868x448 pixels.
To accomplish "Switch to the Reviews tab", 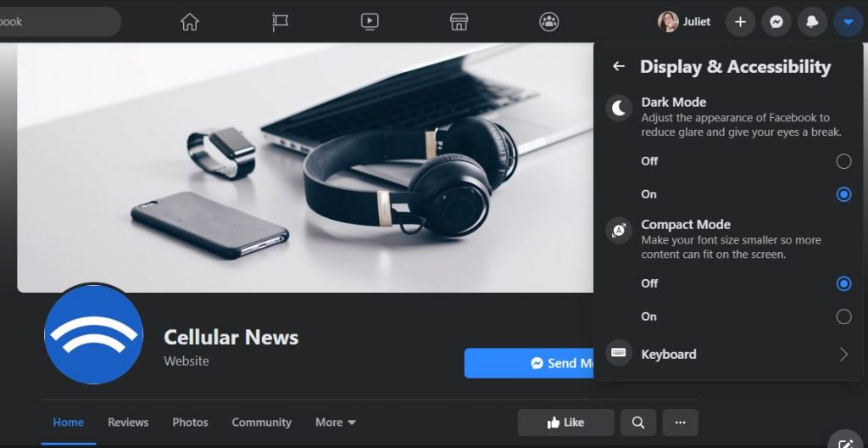I will click(128, 423).
